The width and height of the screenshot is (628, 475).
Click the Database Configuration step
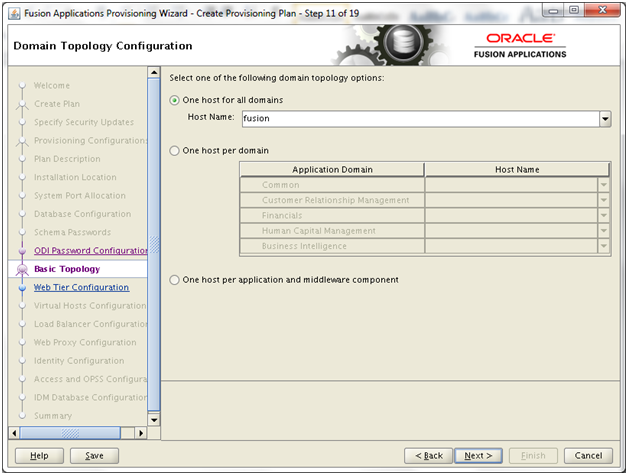pyautogui.click(x=82, y=214)
